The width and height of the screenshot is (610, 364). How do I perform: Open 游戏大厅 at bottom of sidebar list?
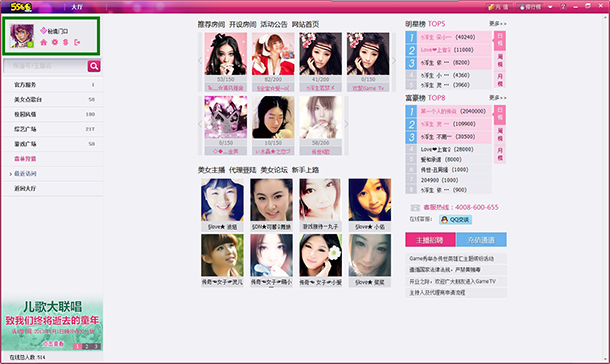[52, 189]
